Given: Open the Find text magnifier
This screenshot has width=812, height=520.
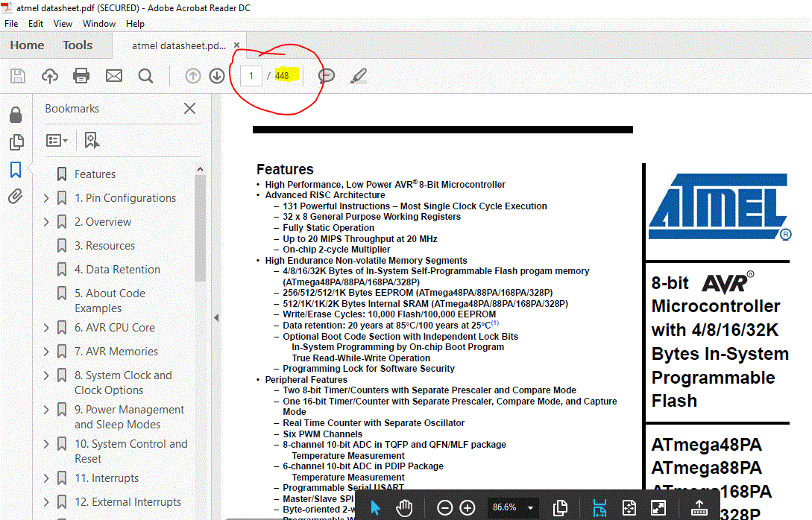Looking at the screenshot, I should point(145,76).
